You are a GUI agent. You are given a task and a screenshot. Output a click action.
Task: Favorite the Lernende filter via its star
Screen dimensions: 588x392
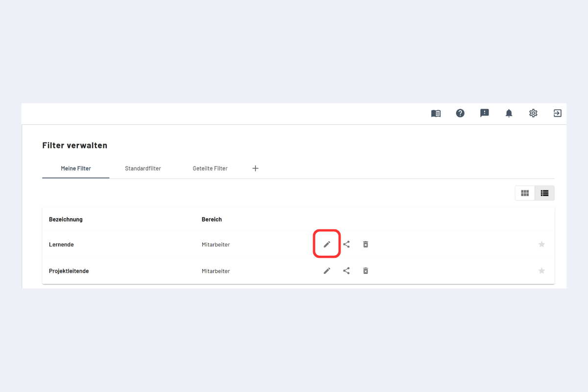tap(541, 244)
